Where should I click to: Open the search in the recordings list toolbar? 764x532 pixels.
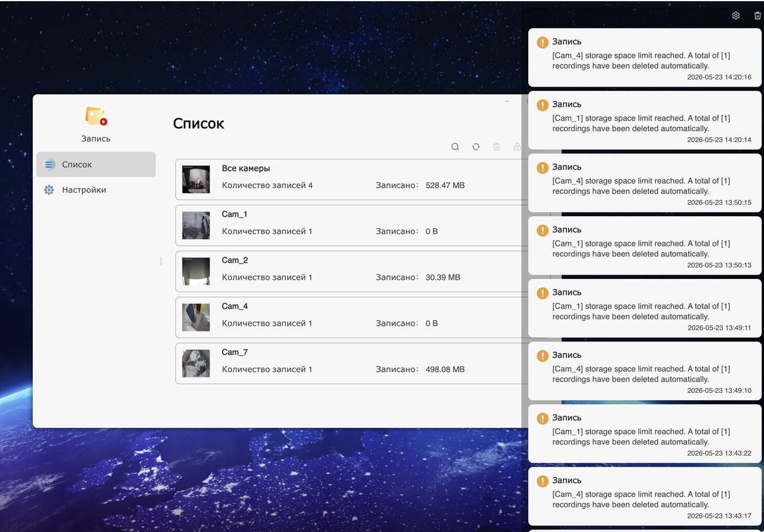[455, 146]
